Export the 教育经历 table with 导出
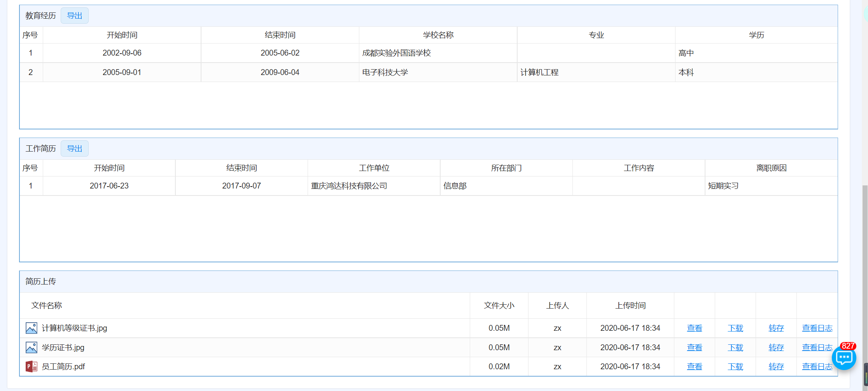868x391 pixels. point(74,16)
